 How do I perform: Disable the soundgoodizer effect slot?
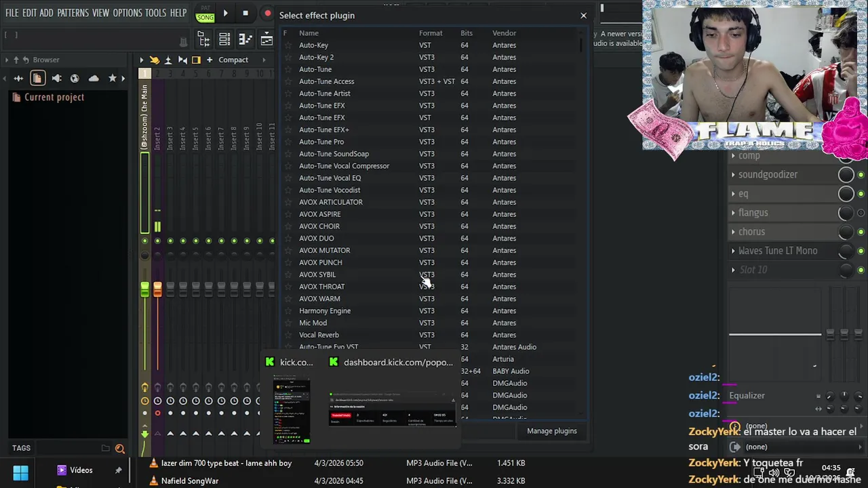(861, 175)
